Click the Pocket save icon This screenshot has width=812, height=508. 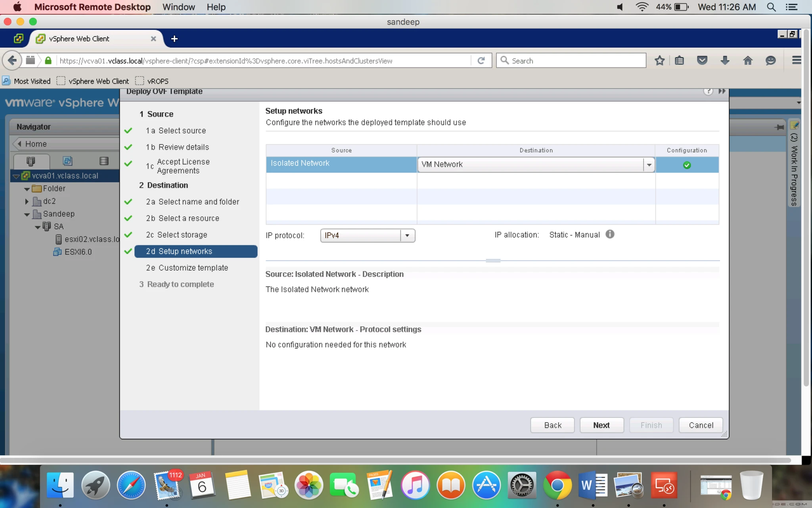(702, 60)
